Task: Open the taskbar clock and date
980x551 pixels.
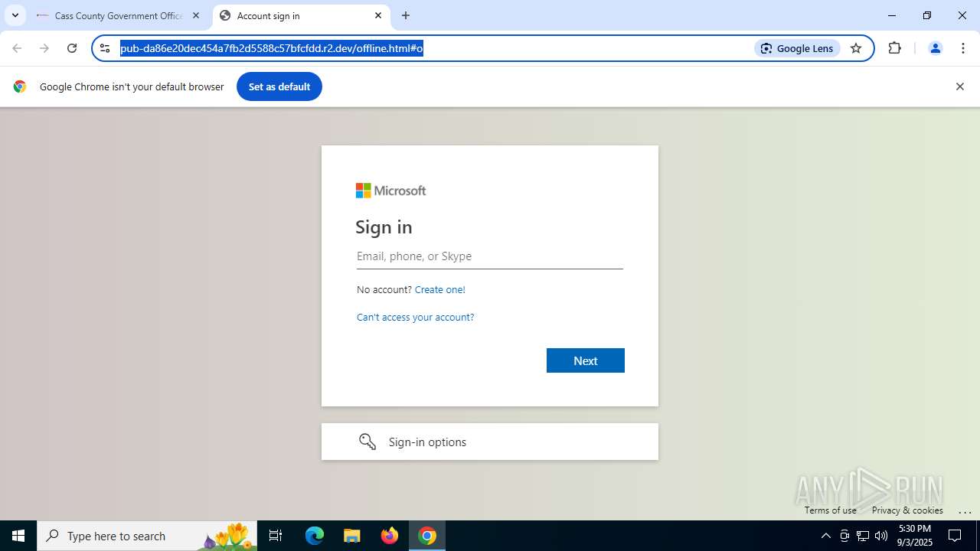Action: (x=915, y=536)
